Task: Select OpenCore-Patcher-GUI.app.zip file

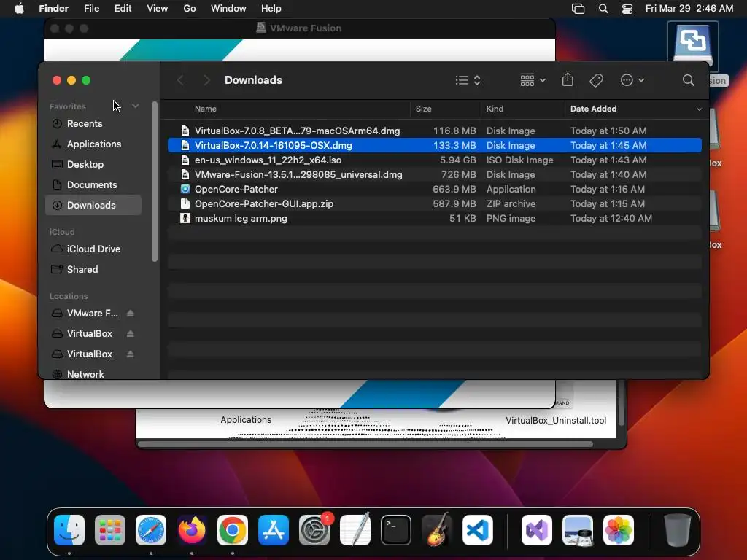Action: (x=435, y=204)
